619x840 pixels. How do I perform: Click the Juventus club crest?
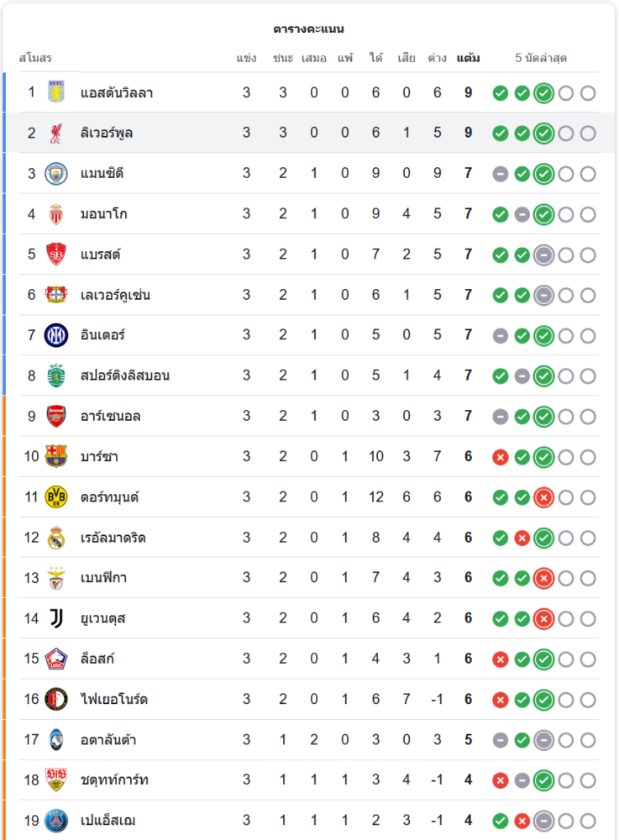56,618
